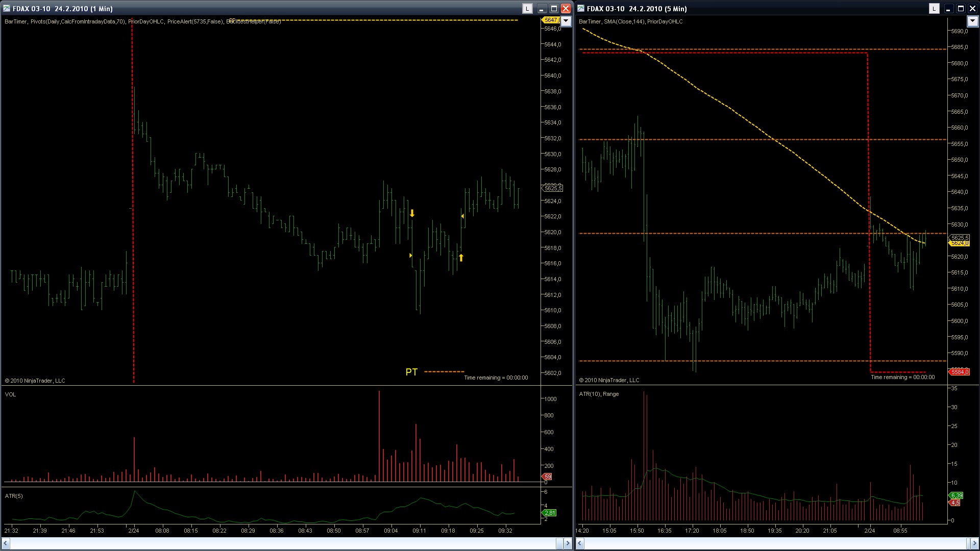The height and width of the screenshot is (551, 980).
Task: Click the yellow up arrow trade marker
Action: pos(461,258)
